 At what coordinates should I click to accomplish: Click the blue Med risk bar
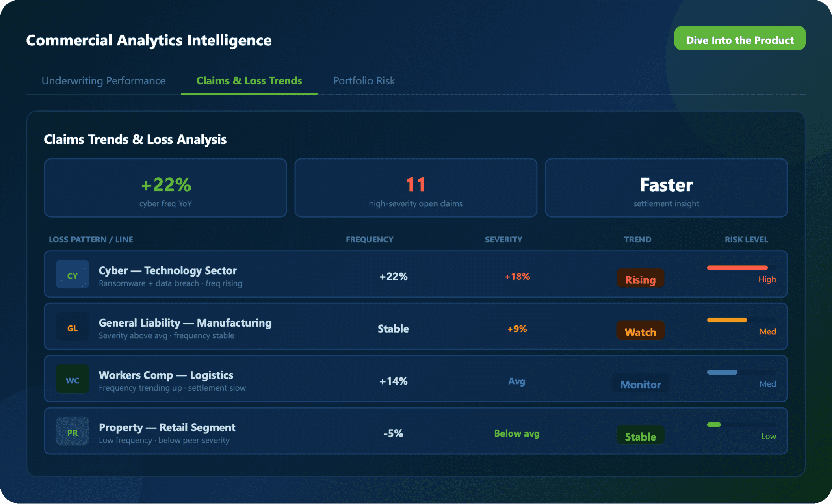[722, 372]
